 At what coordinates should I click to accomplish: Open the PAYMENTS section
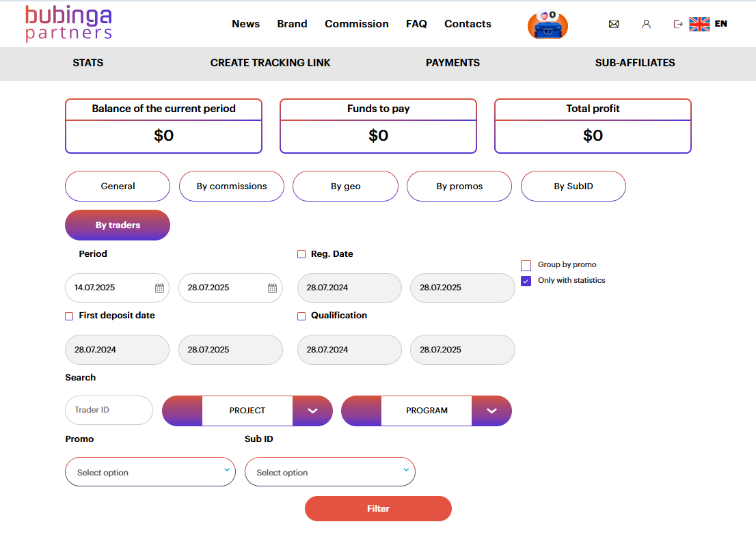coord(453,63)
